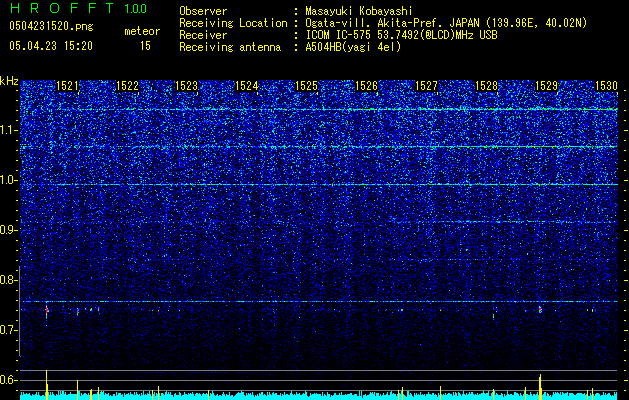Click the 1529 time marker
This screenshot has width=629, height=400.
point(546,86)
